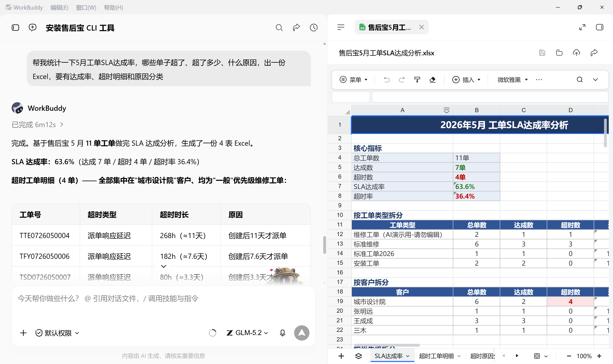The width and height of the screenshot is (613, 364).
Task: Add an attachment with the plus button
Action: point(23,333)
